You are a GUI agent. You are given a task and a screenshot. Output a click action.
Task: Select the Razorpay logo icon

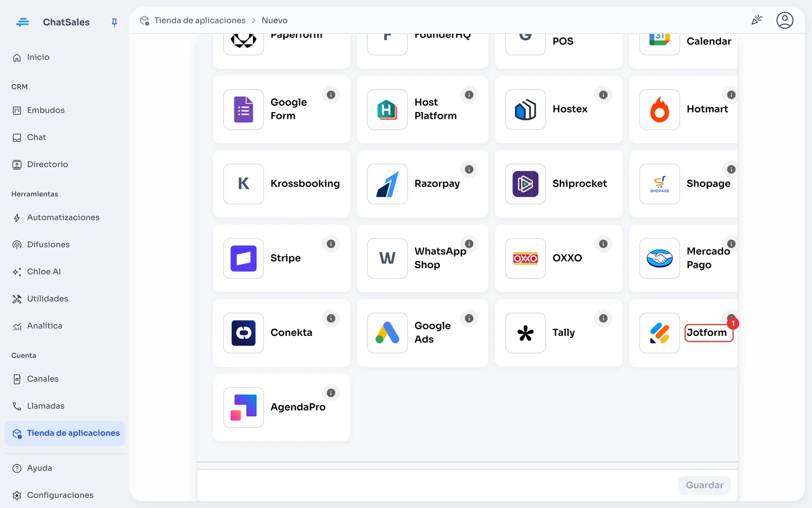tap(387, 184)
